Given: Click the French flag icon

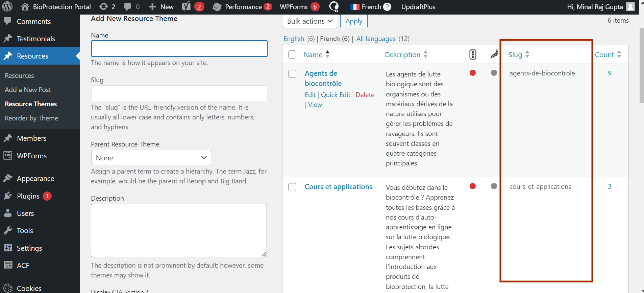Looking at the screenshot, I should click(x=355, y=7).
